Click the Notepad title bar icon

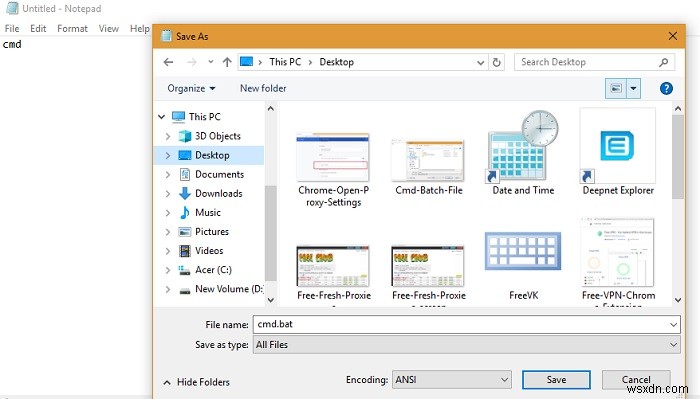coord(12,8)
